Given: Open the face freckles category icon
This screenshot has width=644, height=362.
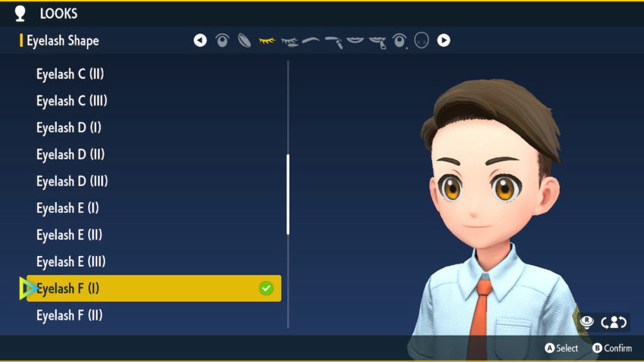Looking at the screenshot, I should pos(421,40).
